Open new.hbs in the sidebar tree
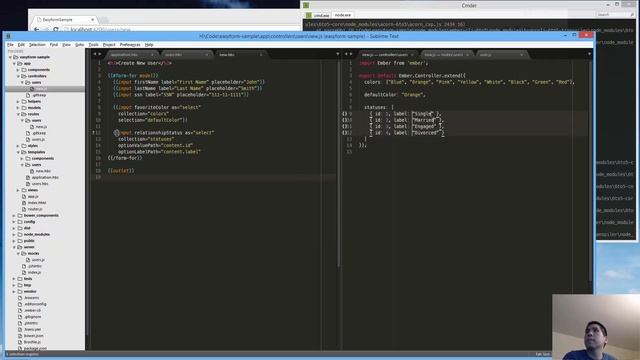This screenshot has height=360, width=640. click(43, 171)
